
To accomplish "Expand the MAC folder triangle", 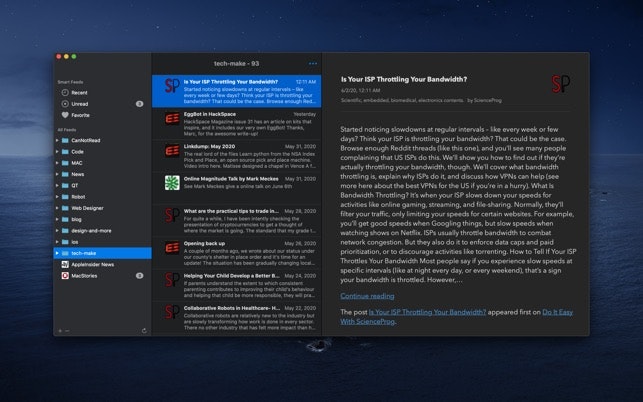I will (57, 163).
